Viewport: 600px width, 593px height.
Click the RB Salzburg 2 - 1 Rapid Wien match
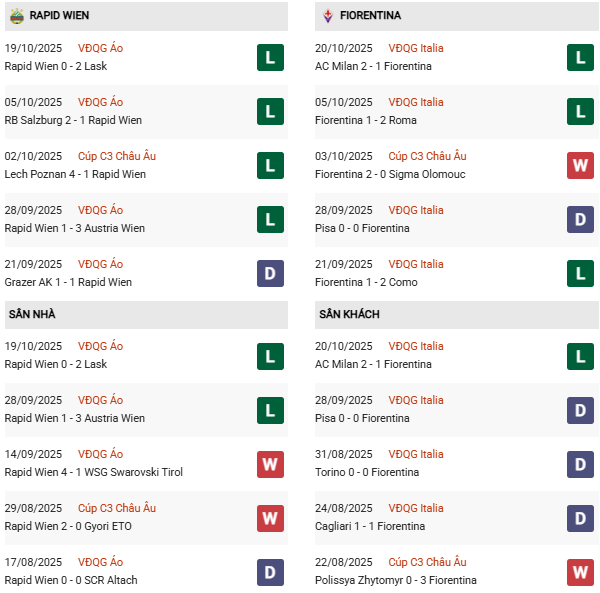pyautogui.click(x=73, y=120)
